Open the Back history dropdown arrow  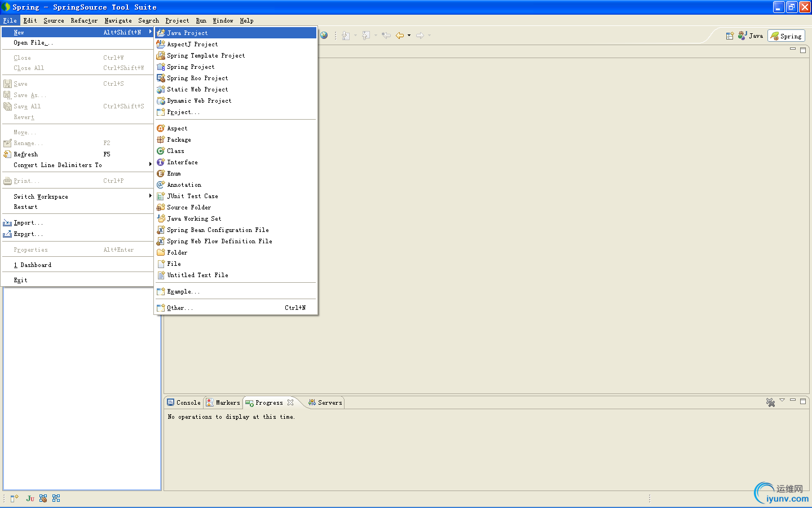(409, 36)
